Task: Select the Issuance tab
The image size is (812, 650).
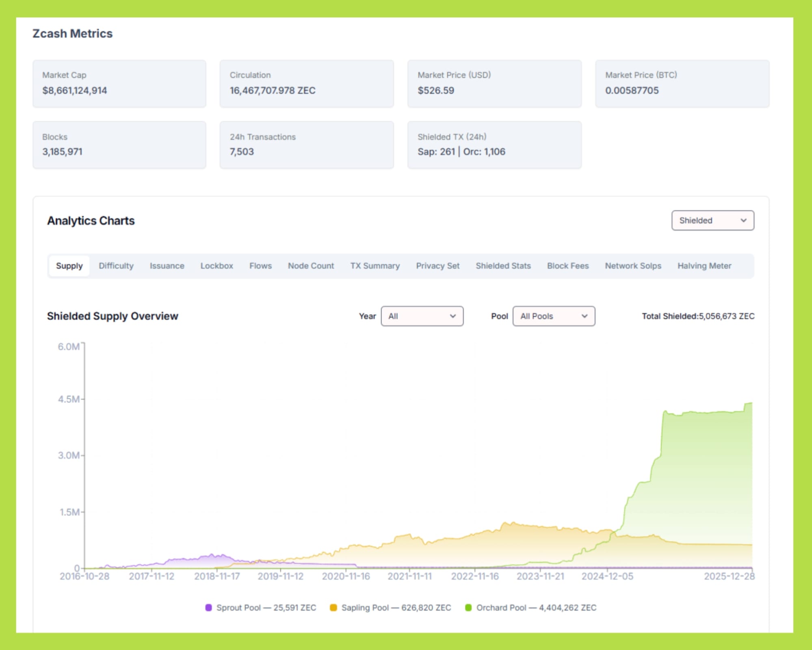Action: tap(167, 266)
